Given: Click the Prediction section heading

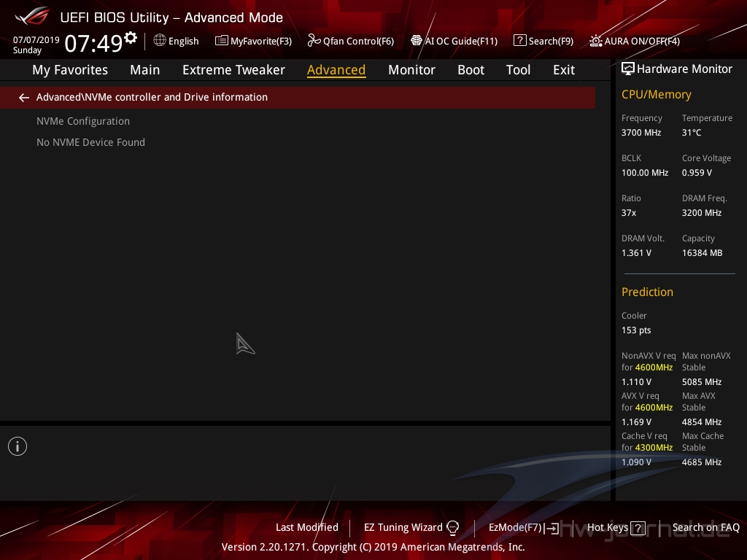Looking at the screenshot, I should click(647, 292).
